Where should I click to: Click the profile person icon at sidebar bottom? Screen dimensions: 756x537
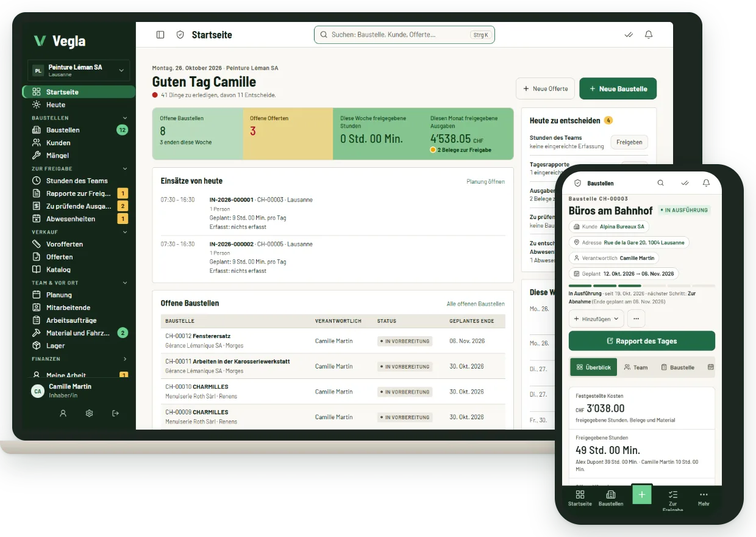click(x=63, y=413)
